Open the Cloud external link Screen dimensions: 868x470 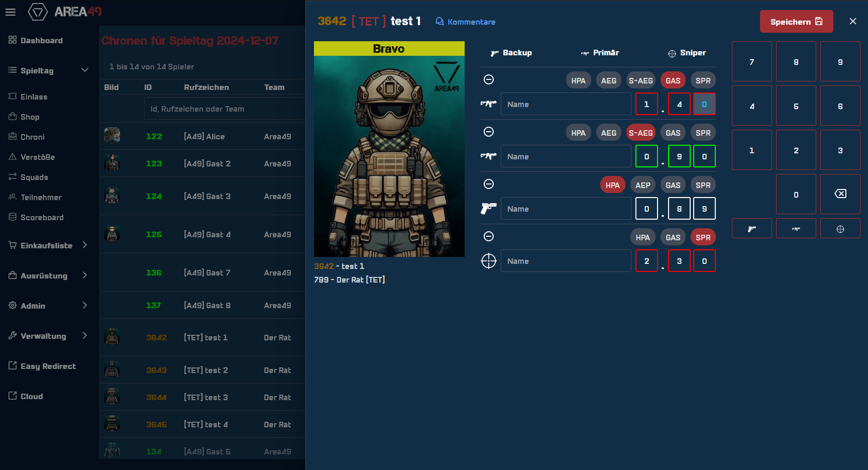point(26,396)
